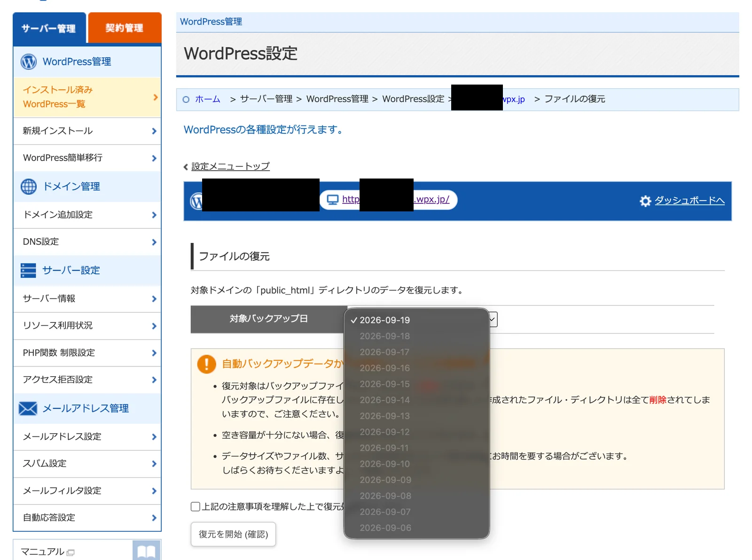Open WordPress簡単移行 menu item
Viewport: 752px width, 560px height.
87,158
